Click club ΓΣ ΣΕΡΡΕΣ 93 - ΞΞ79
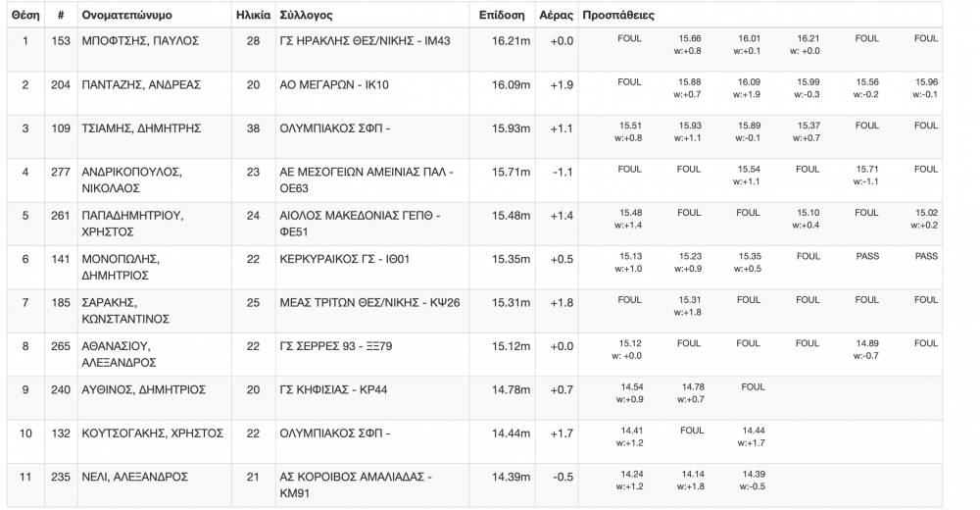 pyautogui.click(x=335, y=346)
